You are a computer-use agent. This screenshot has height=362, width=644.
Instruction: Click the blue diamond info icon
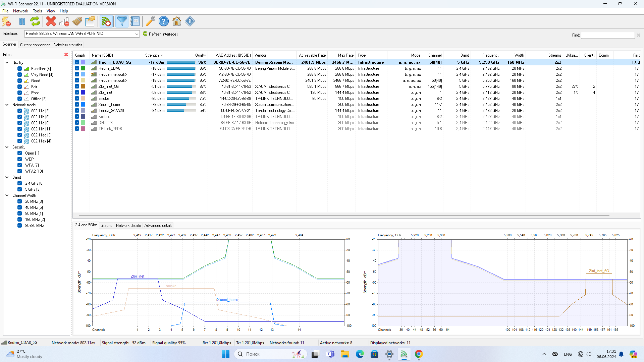tap(190, 21)
